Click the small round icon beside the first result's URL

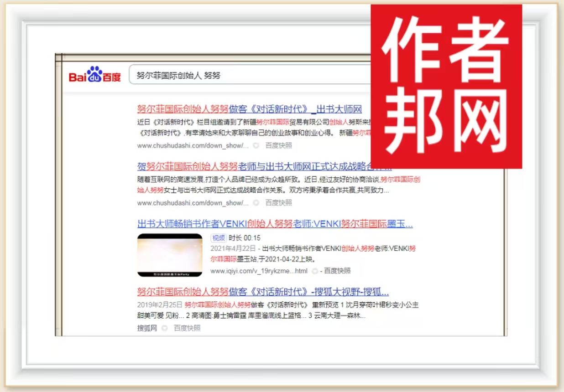[256, 145]
